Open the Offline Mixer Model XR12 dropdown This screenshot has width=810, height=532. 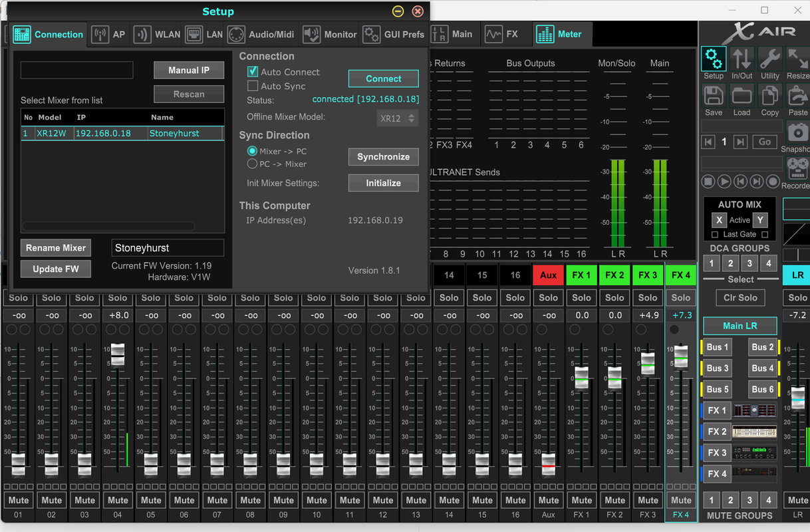tap(398, 118)
